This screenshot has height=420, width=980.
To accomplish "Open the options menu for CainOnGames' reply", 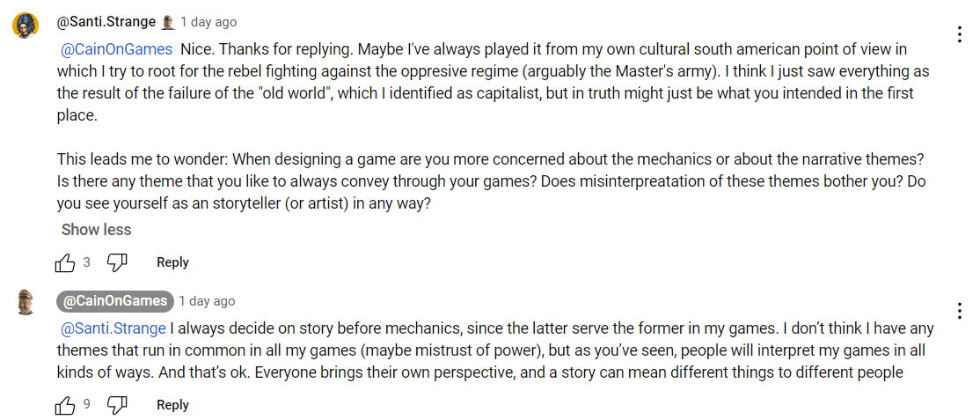I will pyautogui.click(x=959, y=311).
